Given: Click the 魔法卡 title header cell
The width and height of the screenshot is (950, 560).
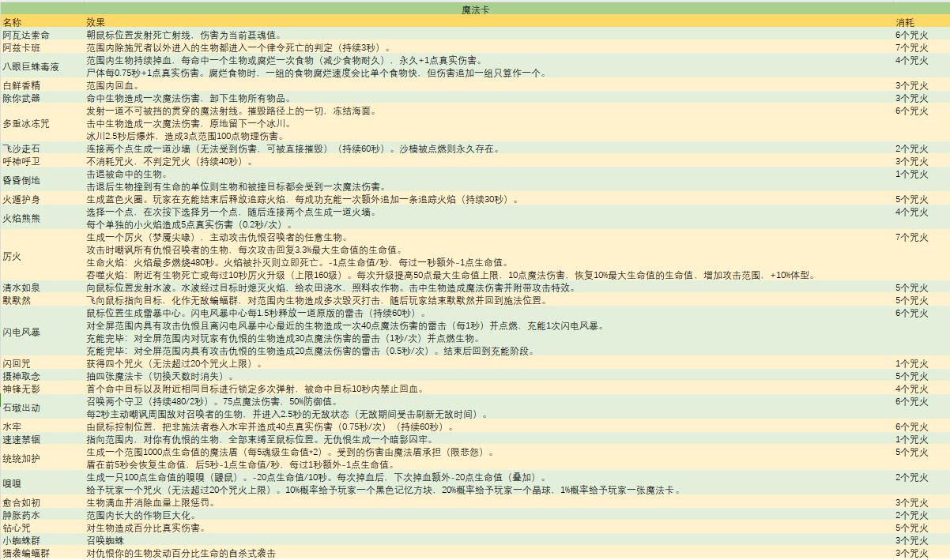Looking at the screenshot, I should 474,9.
